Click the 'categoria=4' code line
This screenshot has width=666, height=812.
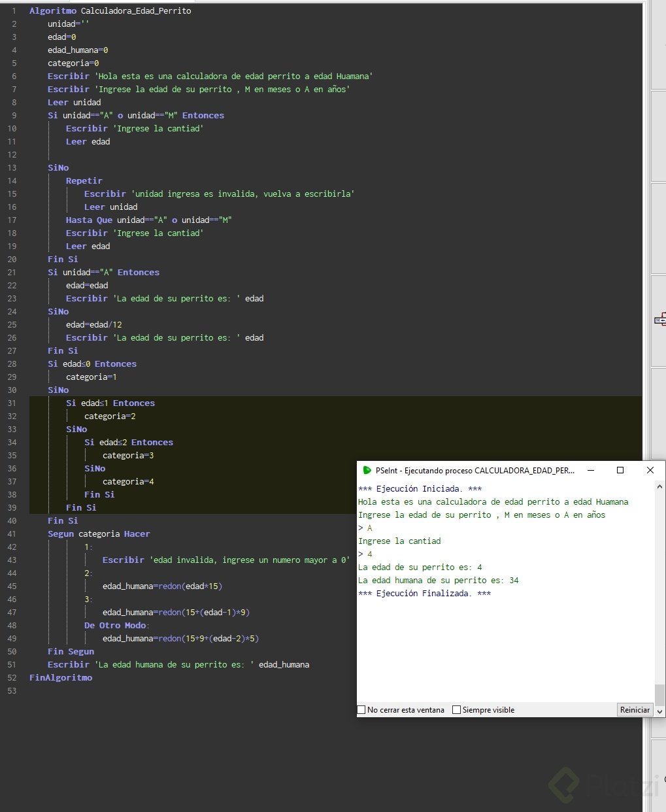[x=128, y=481]
